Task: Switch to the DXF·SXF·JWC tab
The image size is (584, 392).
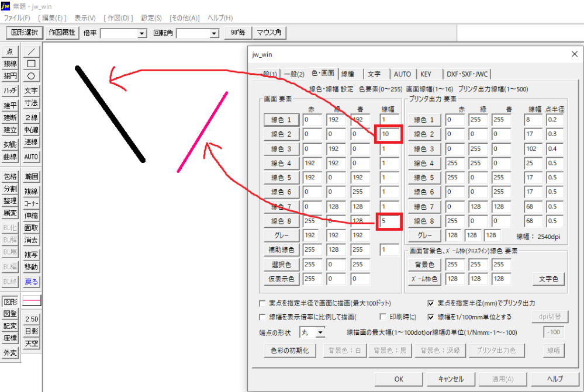Action: coord(467,74)
